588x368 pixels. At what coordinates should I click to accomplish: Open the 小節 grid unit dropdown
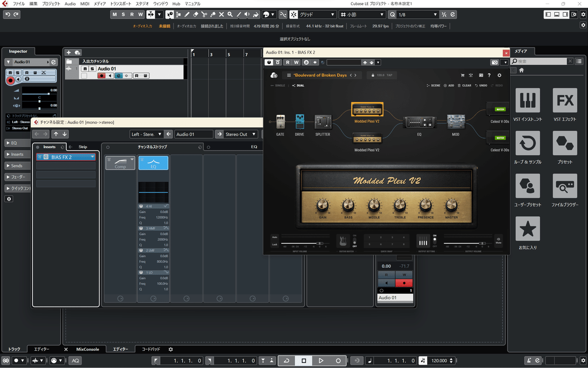(363, 15)
